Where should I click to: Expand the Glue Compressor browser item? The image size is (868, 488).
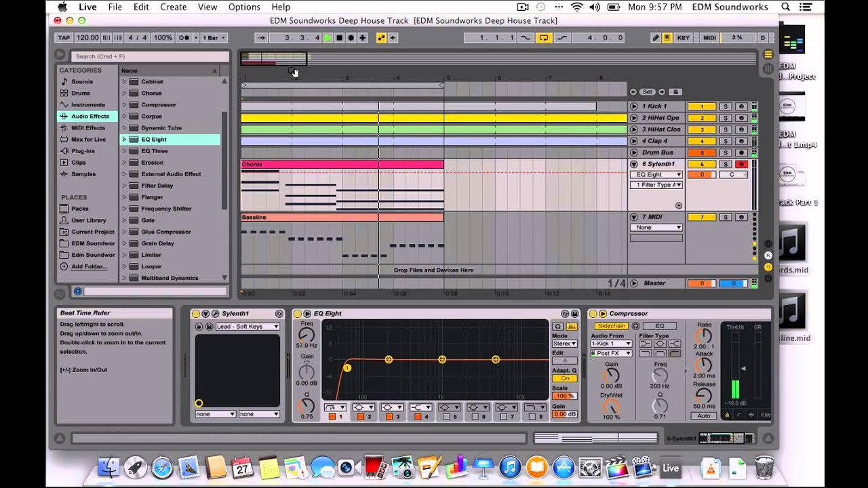pos(124,232)
